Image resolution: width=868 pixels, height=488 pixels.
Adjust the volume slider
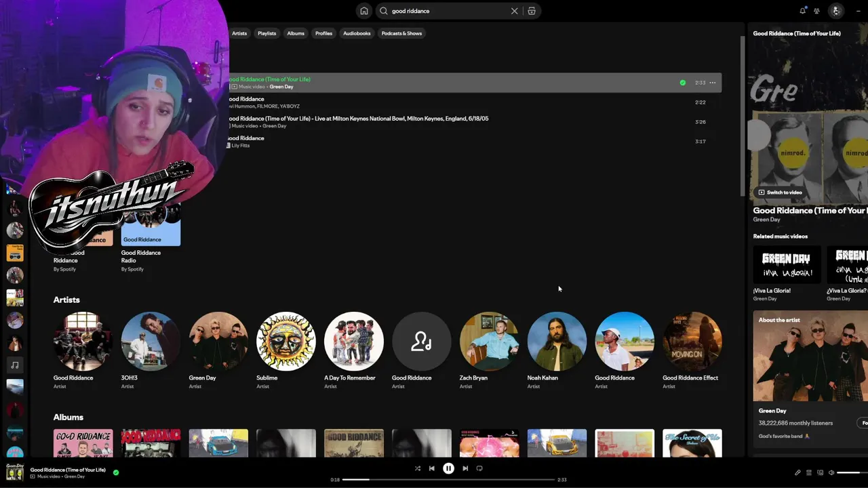(852, 472)
